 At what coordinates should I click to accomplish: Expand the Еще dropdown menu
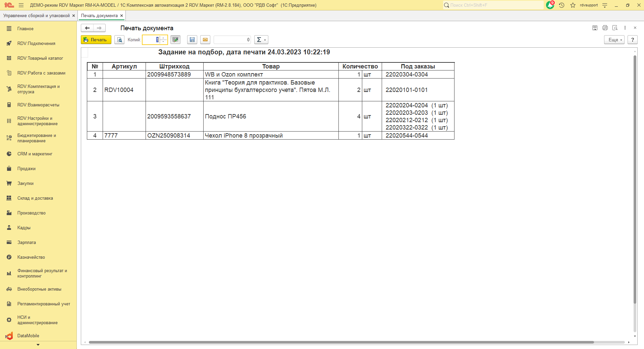coord(614,40)
